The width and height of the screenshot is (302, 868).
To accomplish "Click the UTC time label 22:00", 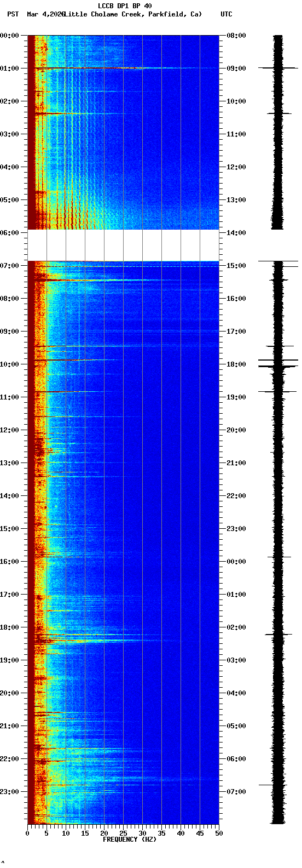I will [236, 496].
